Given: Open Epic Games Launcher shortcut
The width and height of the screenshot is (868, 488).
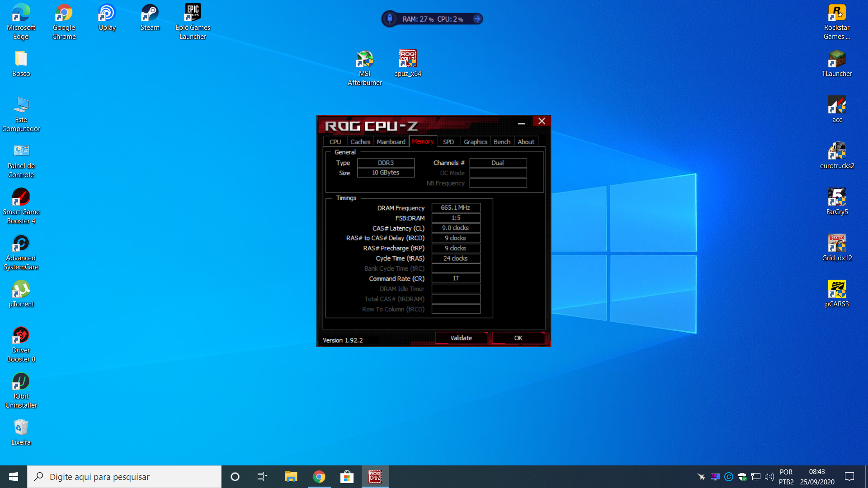Looking at the screenshot, I should (193, 22).
